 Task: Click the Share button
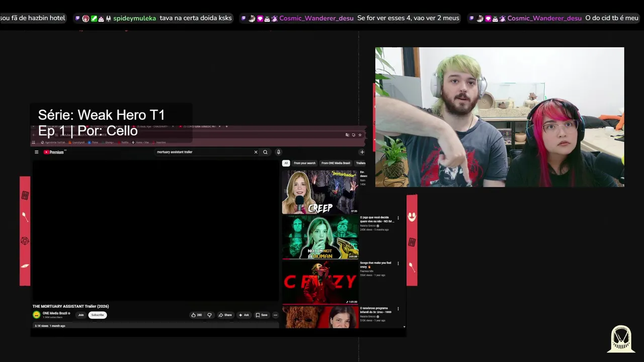click(x=225, y=315)
